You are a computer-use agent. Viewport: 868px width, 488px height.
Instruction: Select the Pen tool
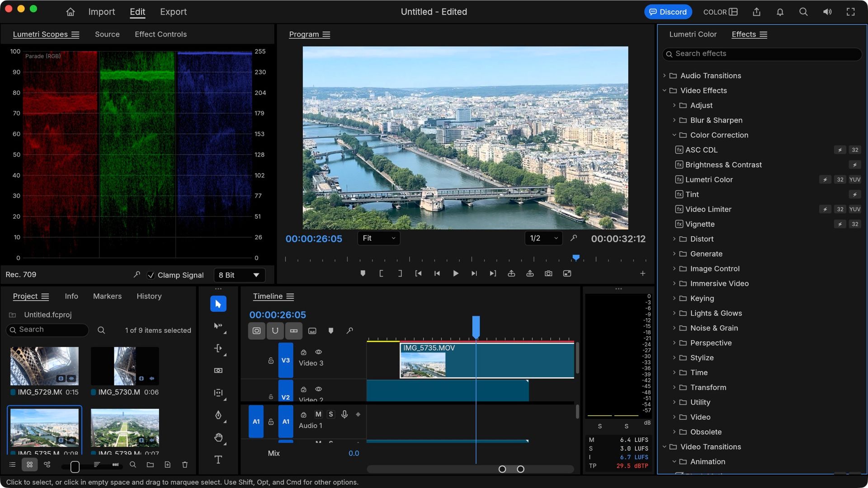[218, 415]
